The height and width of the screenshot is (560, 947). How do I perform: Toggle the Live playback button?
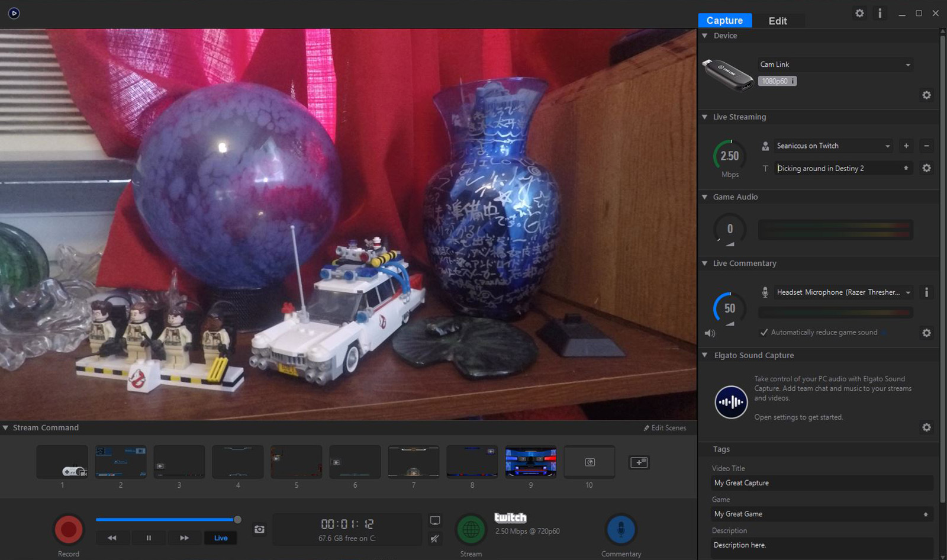tap(221, 538)
